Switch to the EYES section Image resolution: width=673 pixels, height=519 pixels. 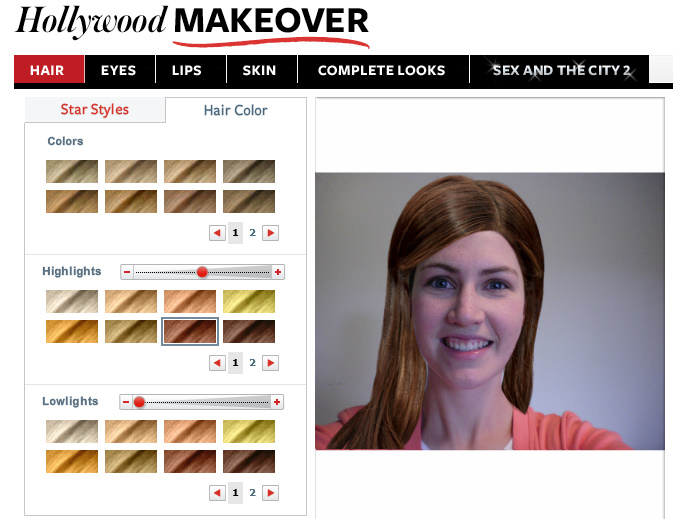[120, 70]
